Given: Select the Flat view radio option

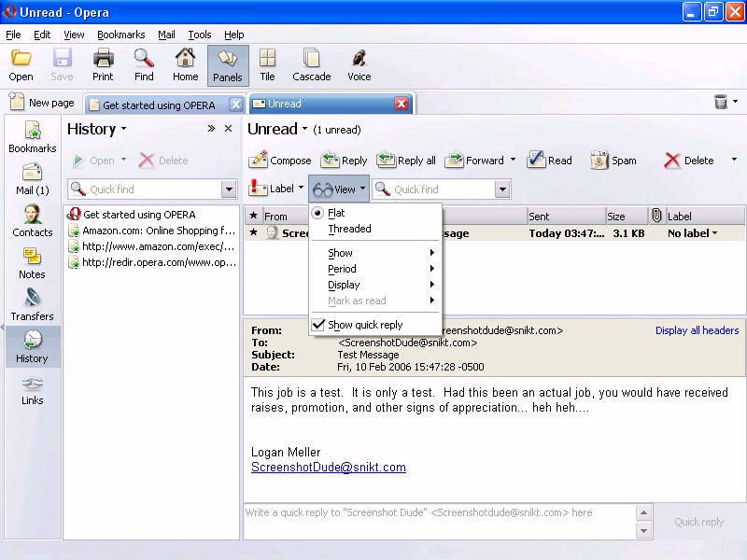Looking at the screenshot, I should [318, 213].
